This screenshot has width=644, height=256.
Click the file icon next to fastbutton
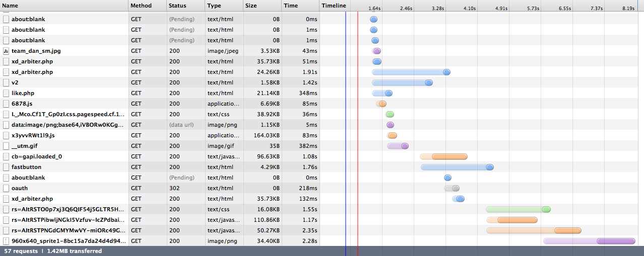[x=6, y=167]
